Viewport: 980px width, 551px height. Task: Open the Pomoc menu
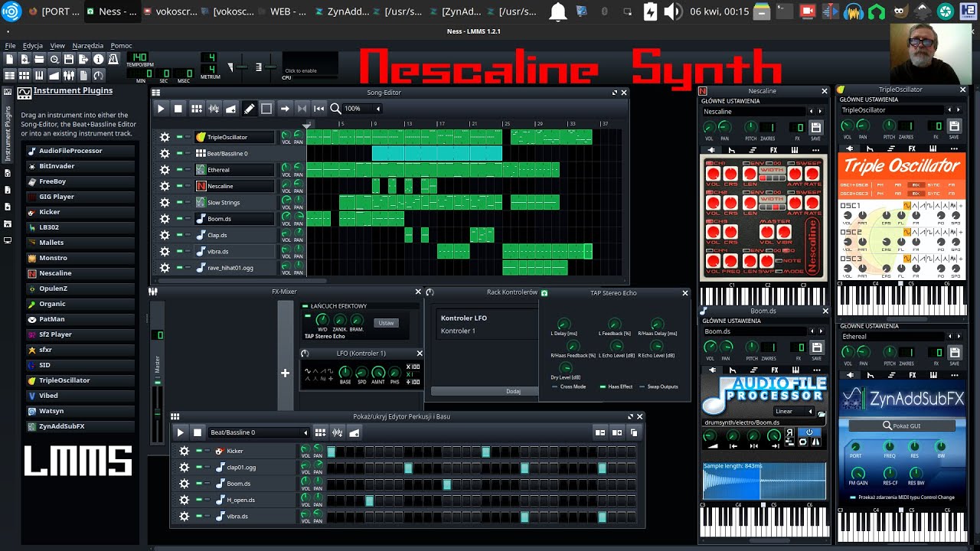121,45
